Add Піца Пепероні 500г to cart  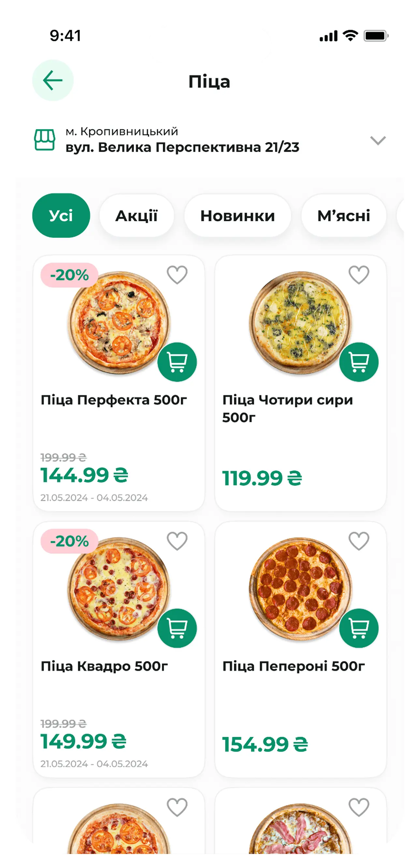(x=359, y=628)
